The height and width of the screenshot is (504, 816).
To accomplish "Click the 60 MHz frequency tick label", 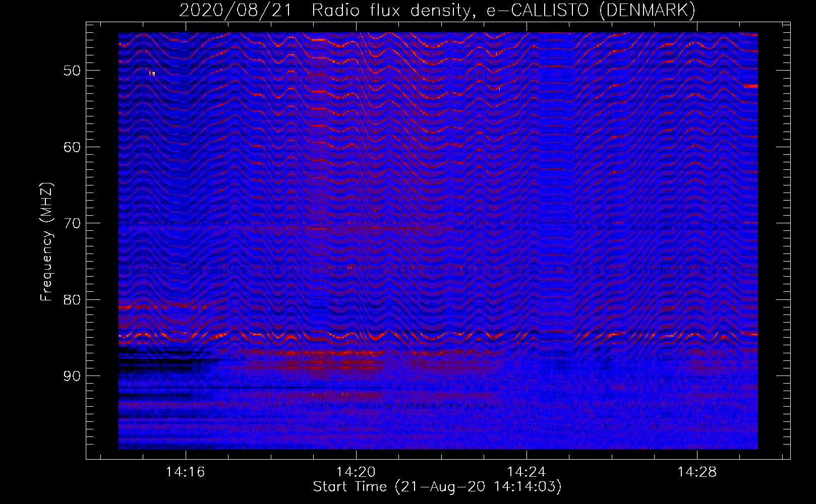I will (72, 147).
